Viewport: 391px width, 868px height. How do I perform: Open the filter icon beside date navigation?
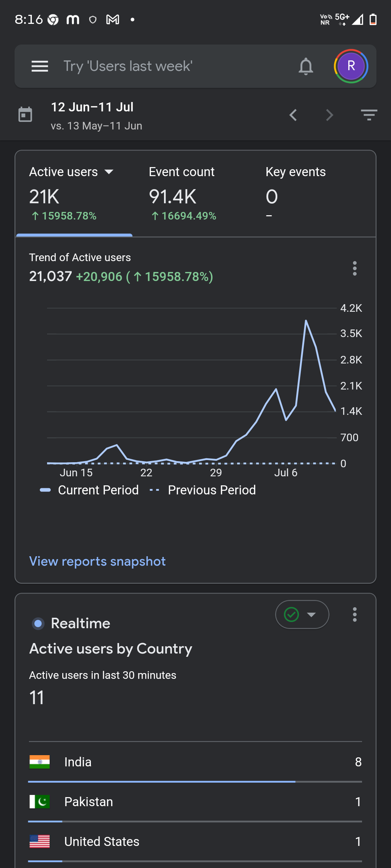point(369,115)
